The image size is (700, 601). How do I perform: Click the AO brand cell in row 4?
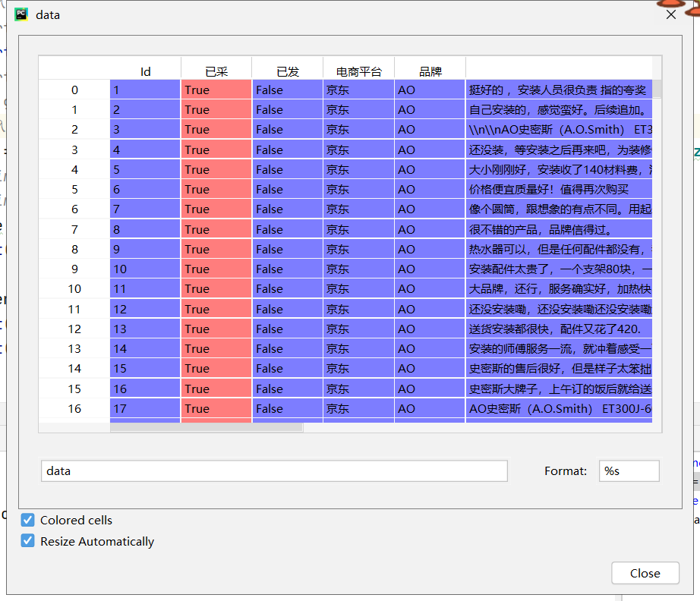click(430, 169)
